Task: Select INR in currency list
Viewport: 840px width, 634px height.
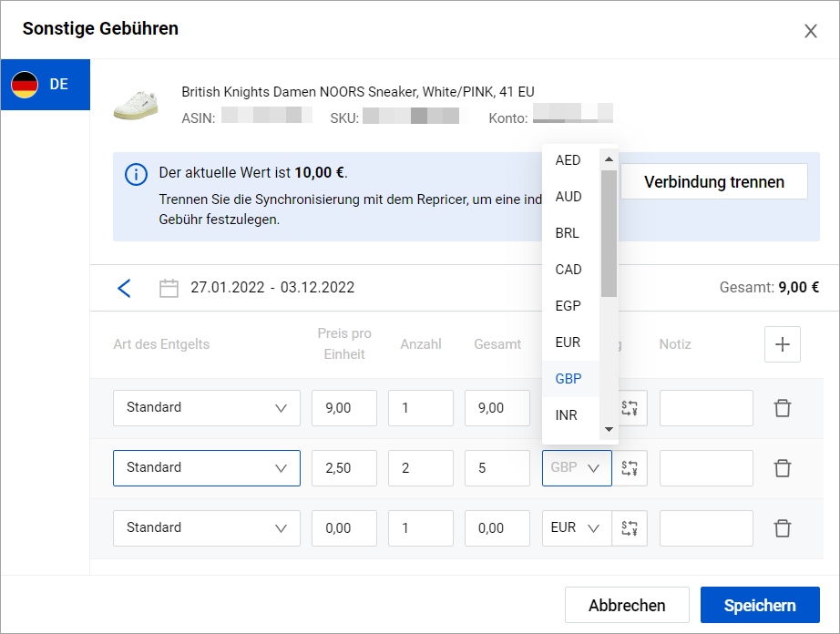Action: coord(570,415)
